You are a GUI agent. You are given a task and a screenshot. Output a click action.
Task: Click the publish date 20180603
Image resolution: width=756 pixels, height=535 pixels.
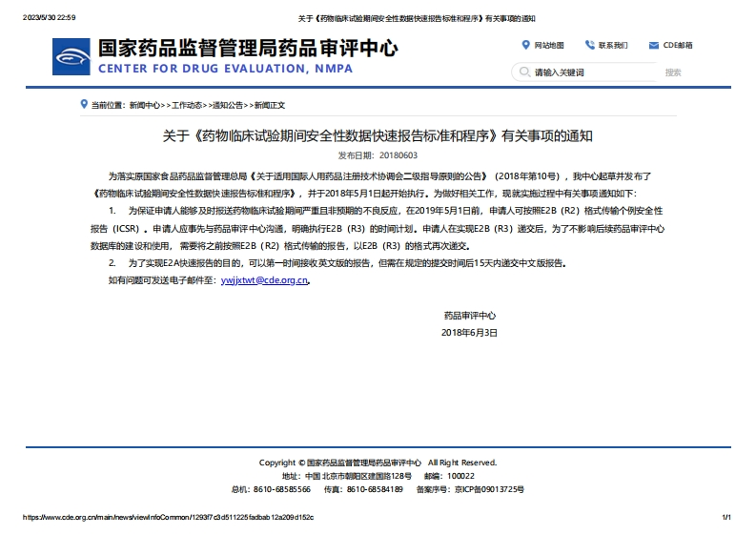coord(398,155)
